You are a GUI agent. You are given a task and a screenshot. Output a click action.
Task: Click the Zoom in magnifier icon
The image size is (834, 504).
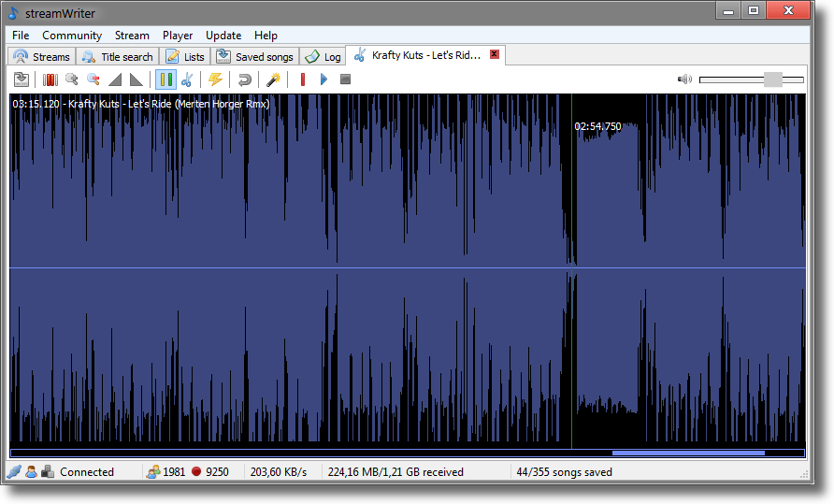71,79
